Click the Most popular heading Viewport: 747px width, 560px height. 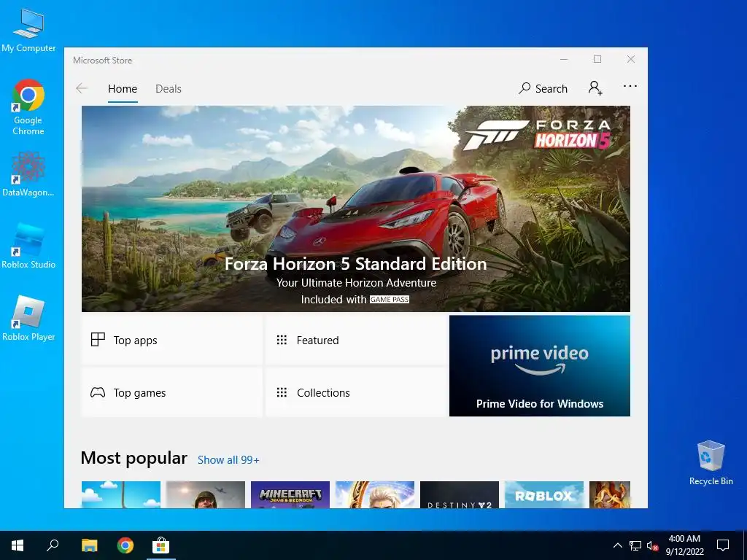134,458
